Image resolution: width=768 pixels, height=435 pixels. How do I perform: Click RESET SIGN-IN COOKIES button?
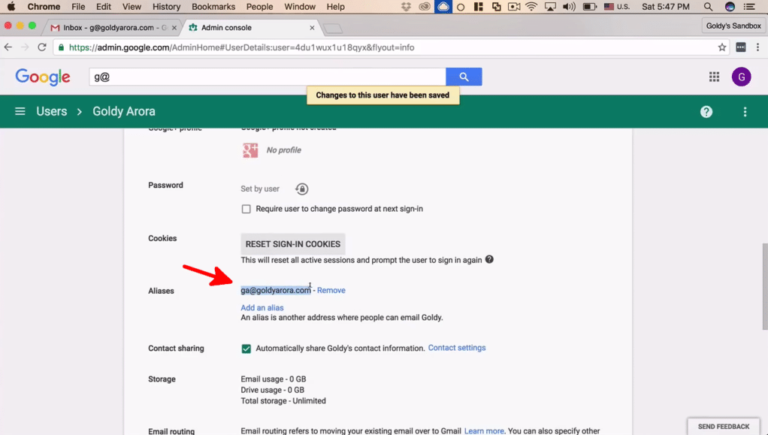(293, 243)
